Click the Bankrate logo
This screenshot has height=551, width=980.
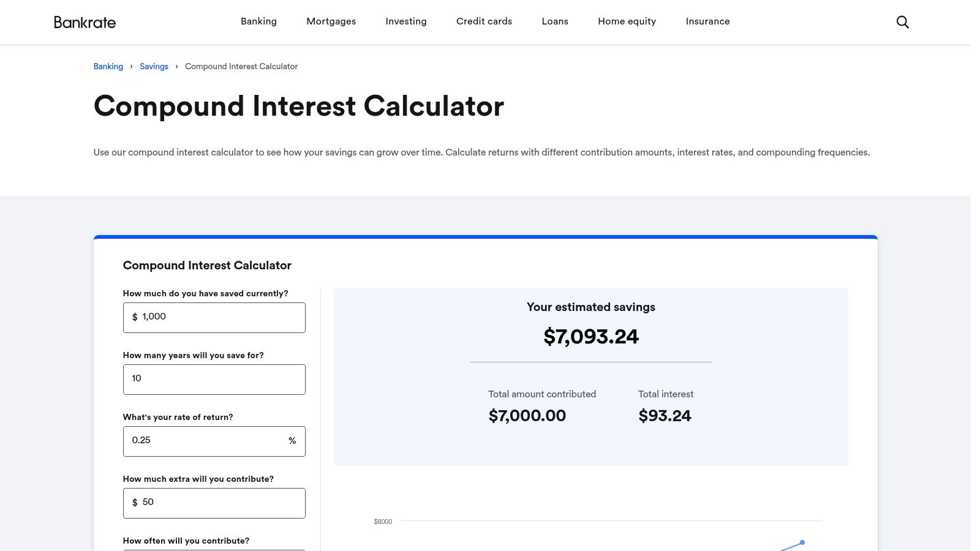click(x=85, y=22)
